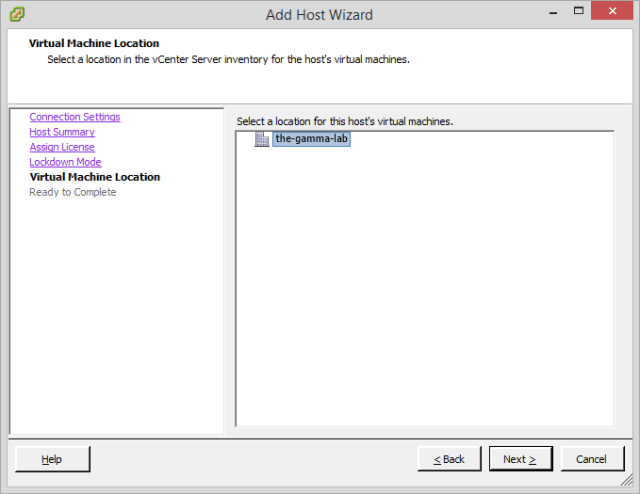
Task: Open the Host Summary step
Action: point(62,132)
